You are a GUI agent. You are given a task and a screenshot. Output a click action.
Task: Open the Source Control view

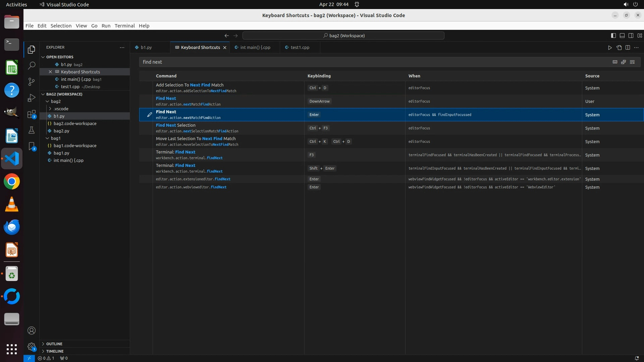pos(32,82)
